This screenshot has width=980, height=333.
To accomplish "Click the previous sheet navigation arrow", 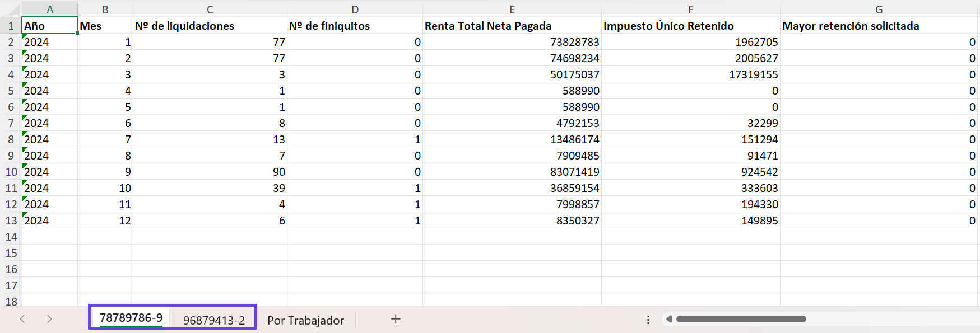I will pos(22,319).
